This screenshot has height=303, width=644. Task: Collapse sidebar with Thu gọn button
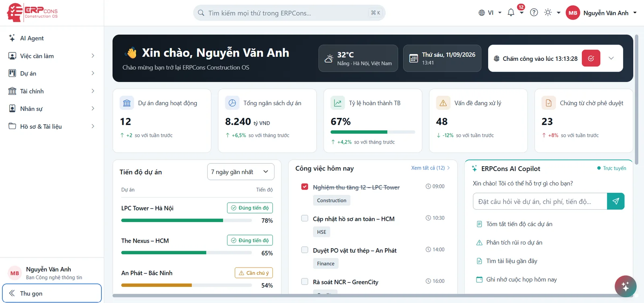click(52, 293)
